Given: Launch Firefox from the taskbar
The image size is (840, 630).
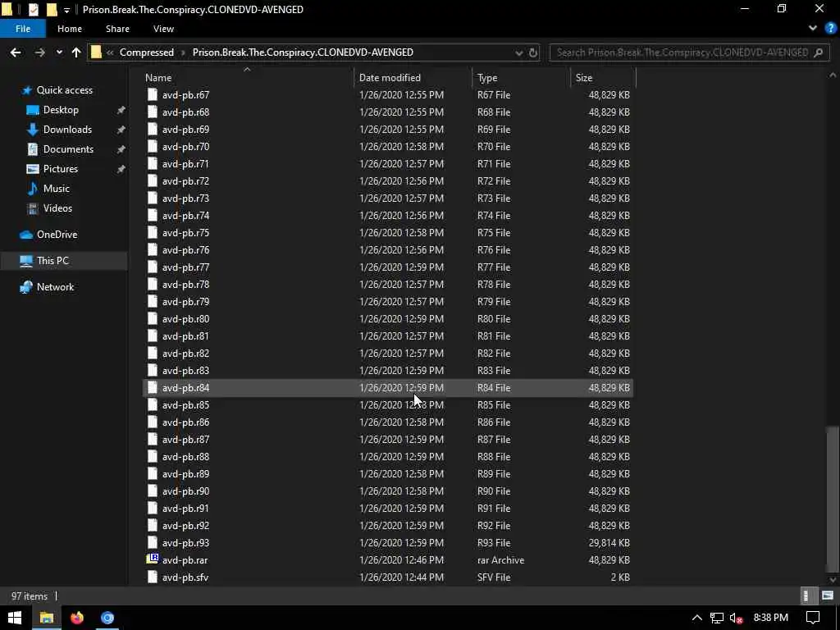Looking at the screenshot, I should 77,618.
